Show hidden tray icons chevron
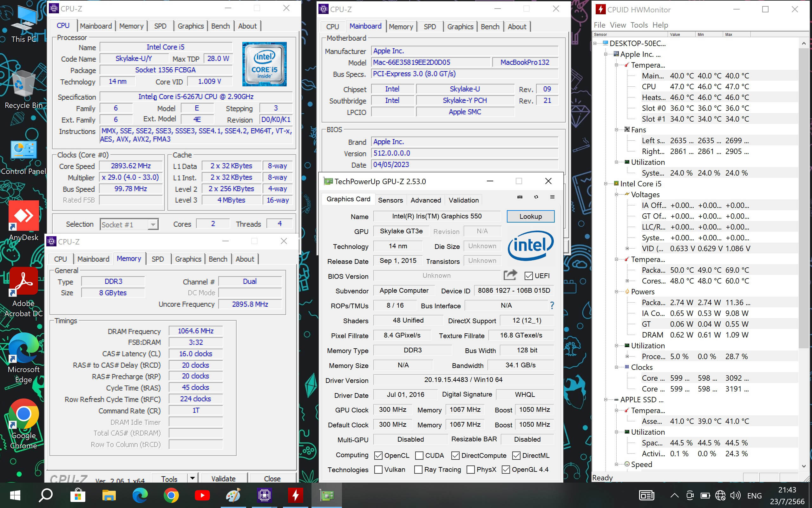Viewport: 812px width, 508px height. (674, 496)
